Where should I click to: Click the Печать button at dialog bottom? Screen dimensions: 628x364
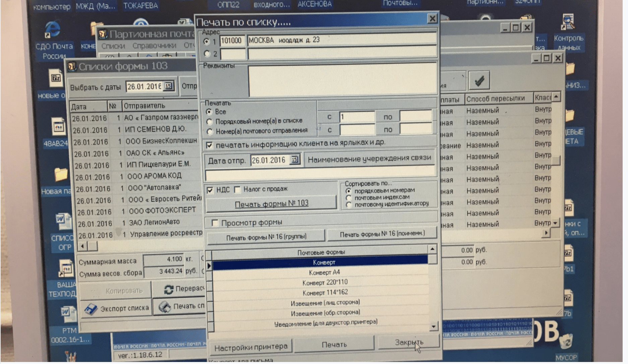click(x=334, y=344)
